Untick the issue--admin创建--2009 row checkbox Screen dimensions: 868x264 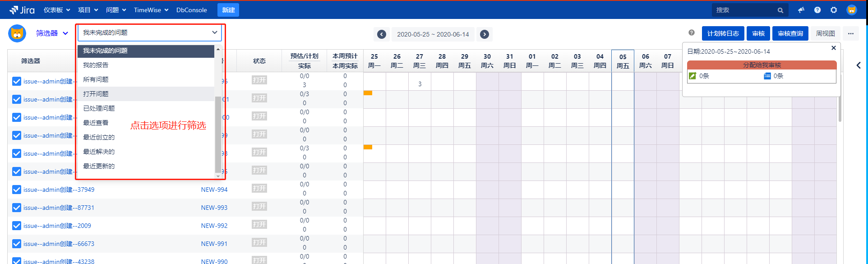pyautogui.click(x=17, y=226)
